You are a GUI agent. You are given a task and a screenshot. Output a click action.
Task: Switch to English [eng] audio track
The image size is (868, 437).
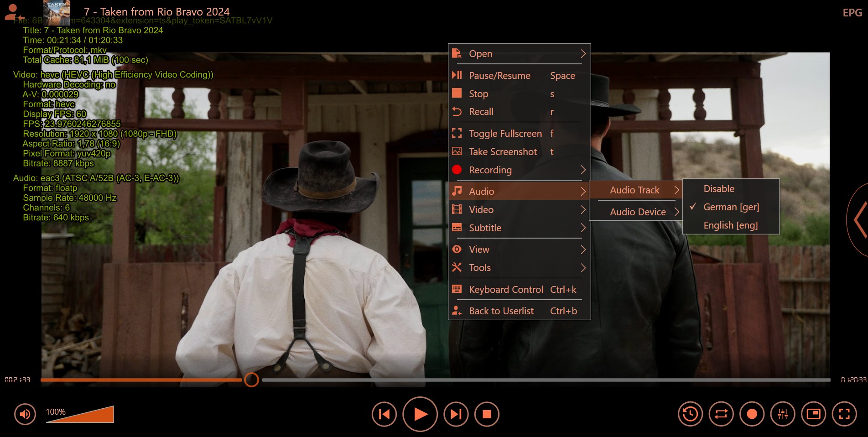coord(731,225)
